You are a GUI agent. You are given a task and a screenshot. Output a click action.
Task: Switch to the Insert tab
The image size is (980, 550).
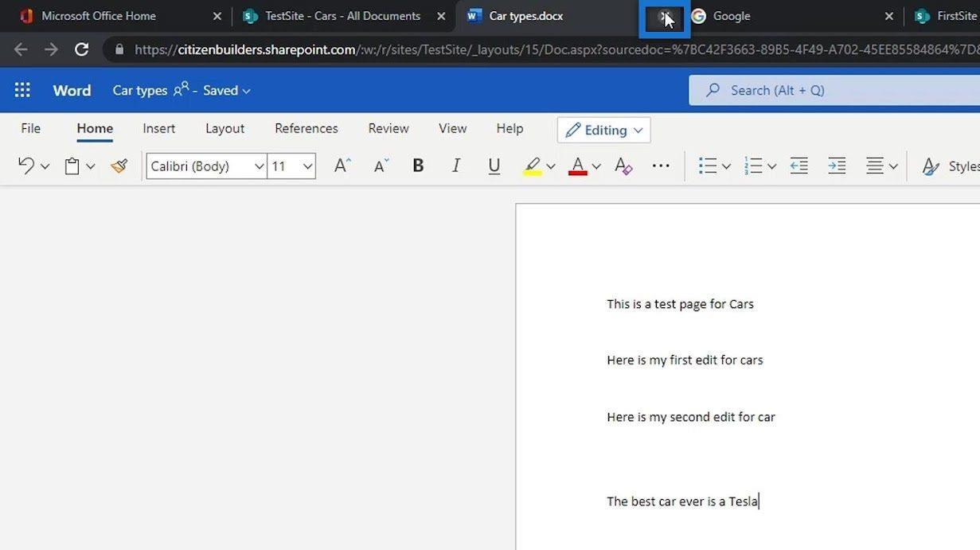(x=159, y=128)
